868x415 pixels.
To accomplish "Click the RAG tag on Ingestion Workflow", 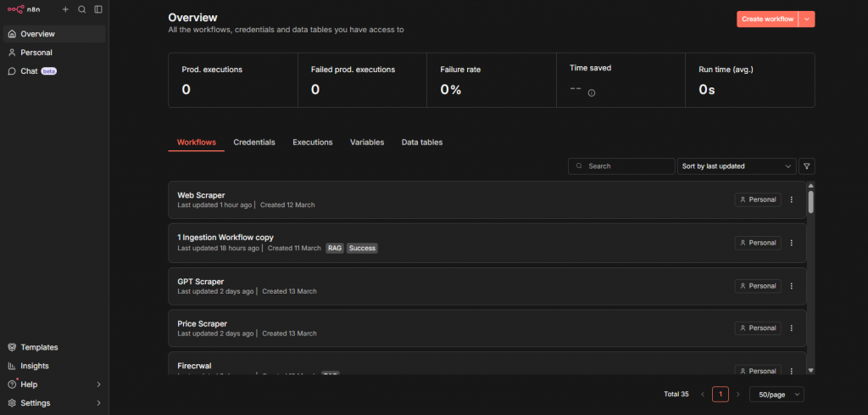I will pos(334,248).
